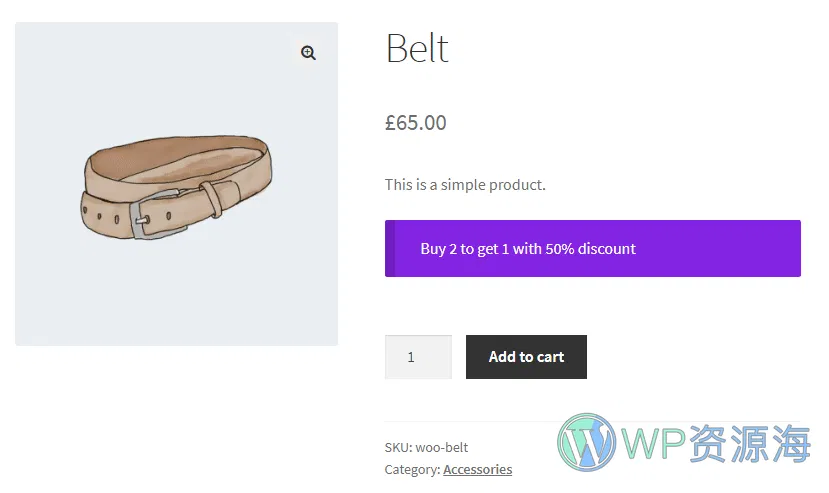Focus the quantity input field
The height and width of the screenshot is (493, 829).
(x=417, y=357)
